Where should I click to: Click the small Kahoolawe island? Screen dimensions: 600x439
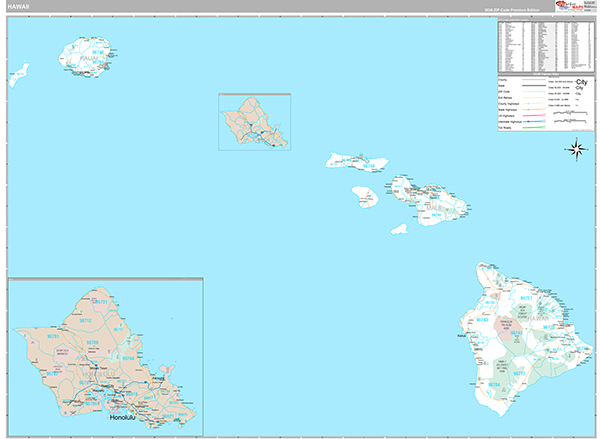pyautogui.click(x=399, y=229)
